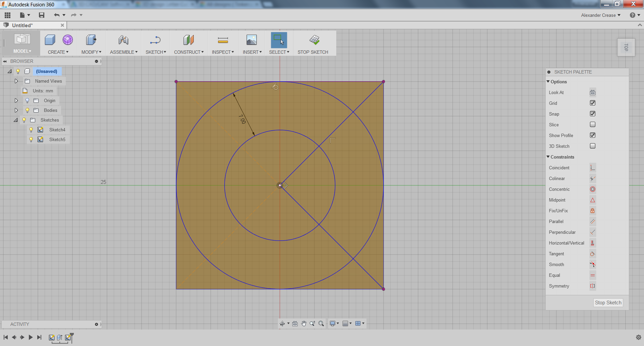644x346 pixels.
Task: Disable the Grid option in Sketch Palette
Action: pos(592,103)
